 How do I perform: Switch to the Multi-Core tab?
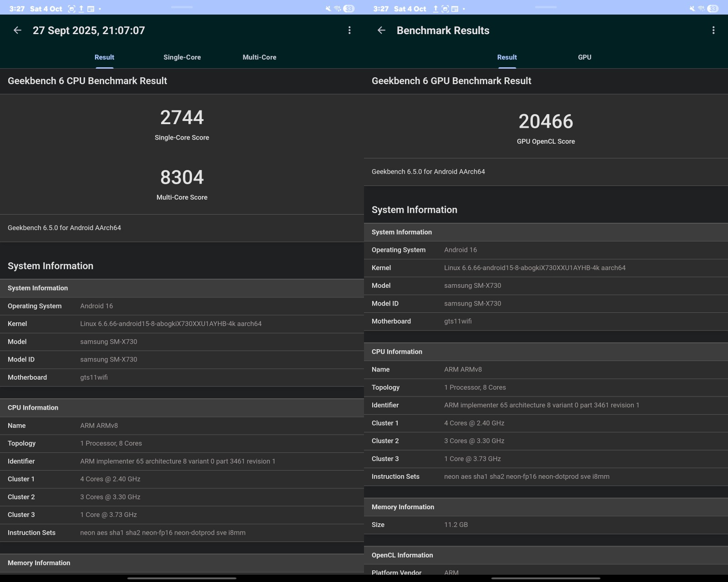[259, 57]
